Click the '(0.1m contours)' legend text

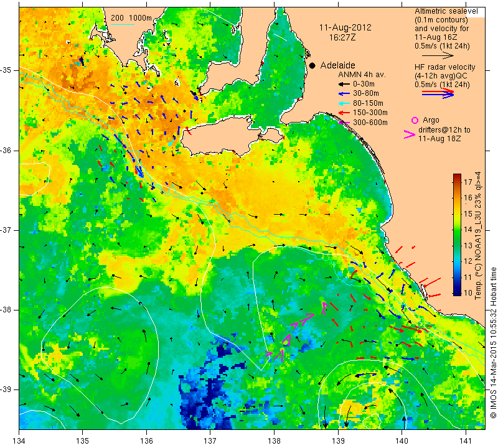(441, 20)
